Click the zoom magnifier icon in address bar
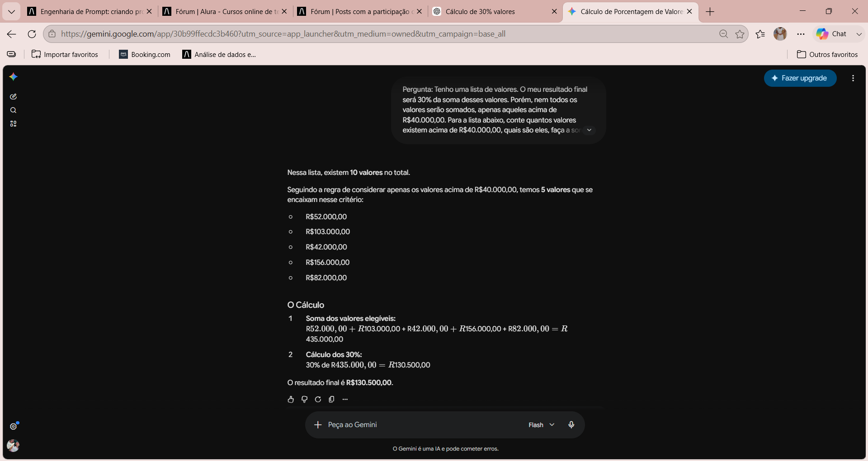This screenshot has width=868, height=461. pyautogui.click(x=723, y=34)
